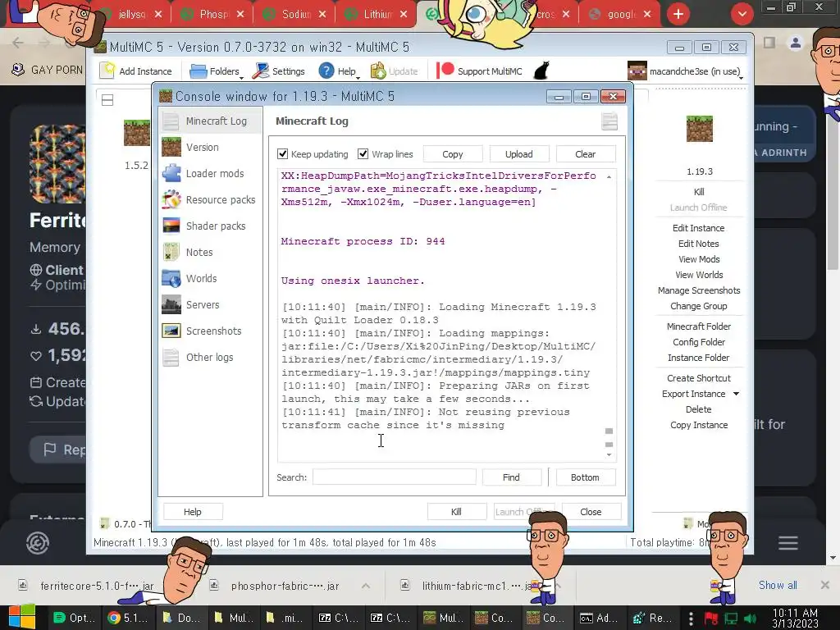Expand the Export Instance dropdown arrow
This screenshot has height=630, width=840.
pos(737,394)
